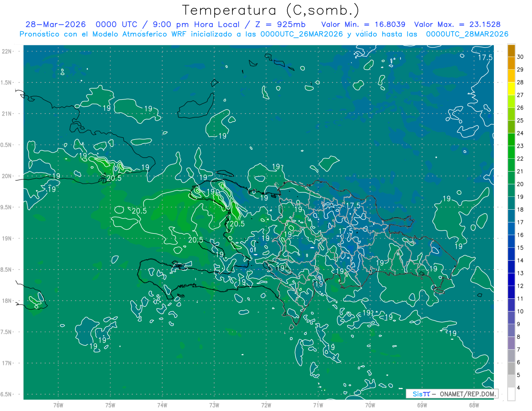Viewport: 532px width, 411px height.
Task: Click the 72W longitude axis label
Action: click(x=266, y=405)
